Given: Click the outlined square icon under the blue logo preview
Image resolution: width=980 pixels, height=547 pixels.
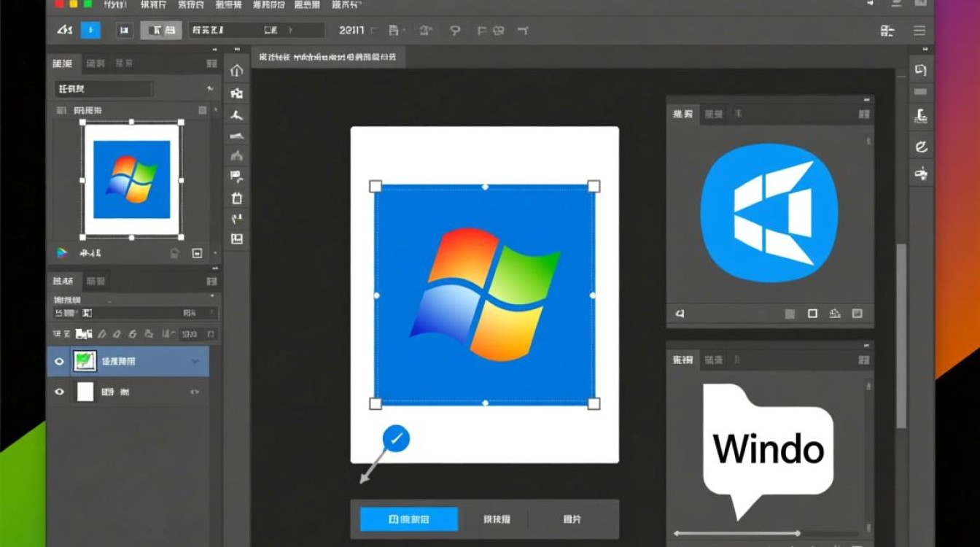Looking at the screenshot, I should coord(812,314).
